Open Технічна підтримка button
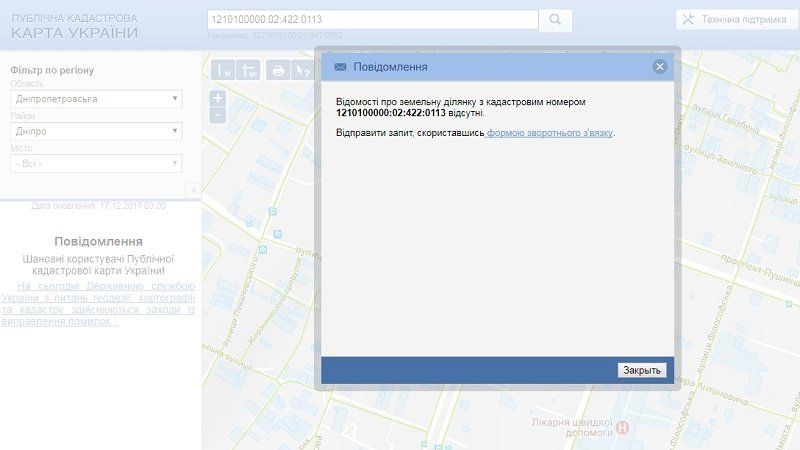 737,19
